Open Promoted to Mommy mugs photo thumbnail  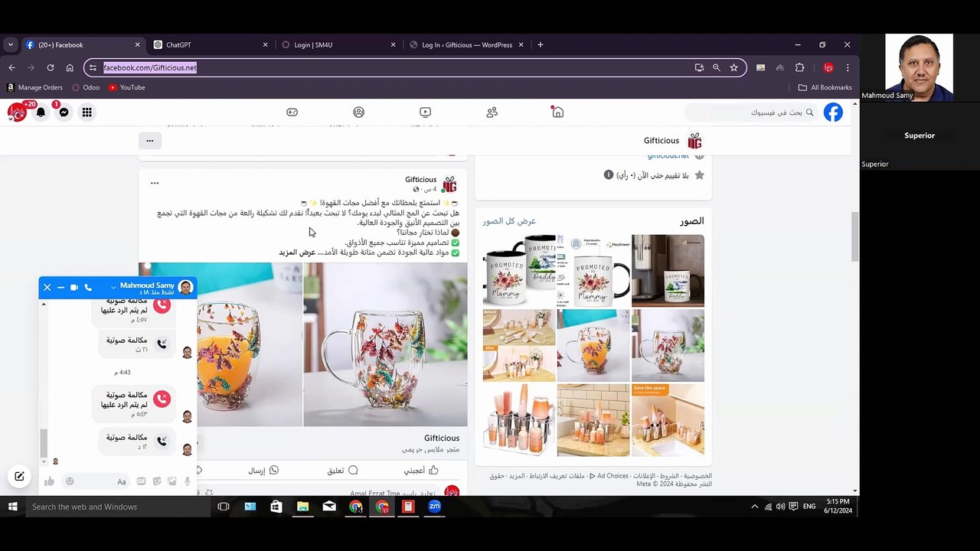[519, 271]
